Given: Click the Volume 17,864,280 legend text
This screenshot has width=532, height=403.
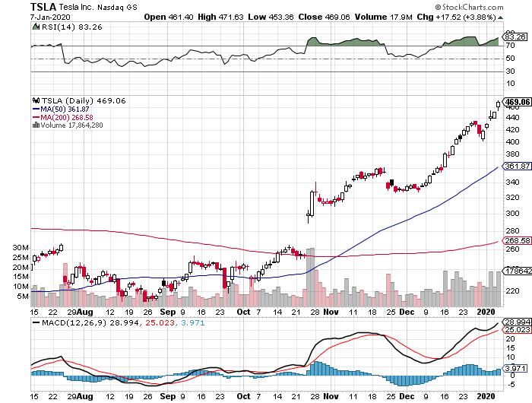Looking at the screenshot, I should click(71, 125).
